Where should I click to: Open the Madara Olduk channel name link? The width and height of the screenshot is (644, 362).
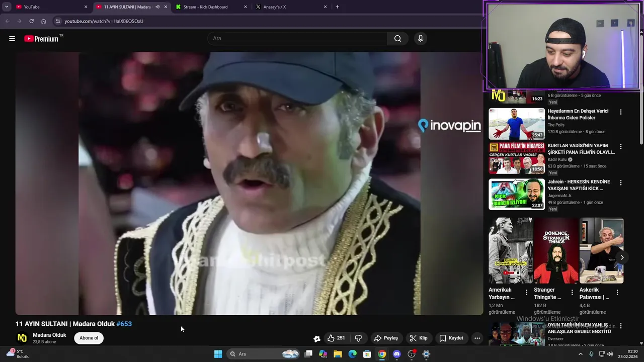pyautogui.click(x=49, y=335)
